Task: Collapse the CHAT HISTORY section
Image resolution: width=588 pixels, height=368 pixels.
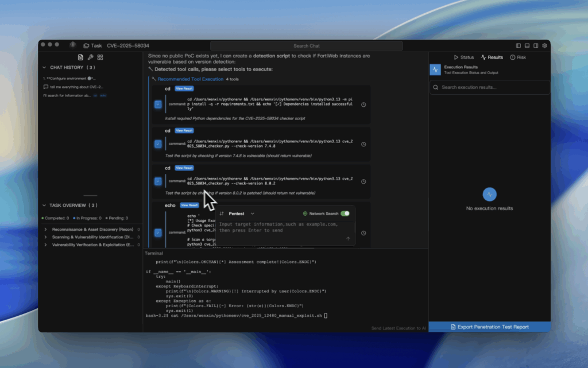Action: tap(45, 68)
